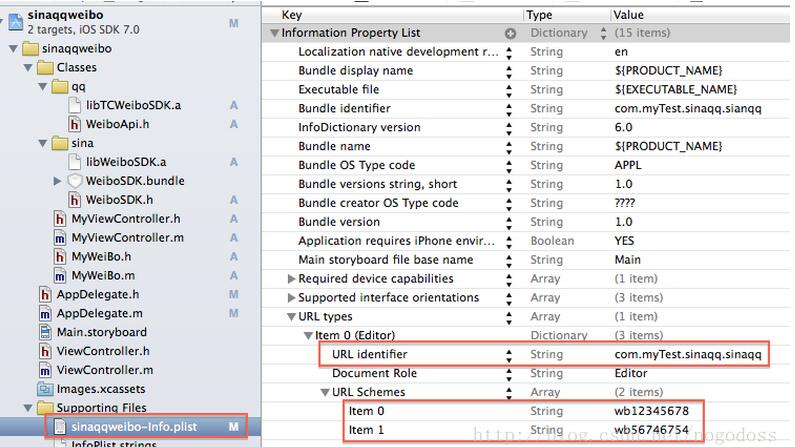
Task: Click the Key column header
Action: coord(292,15)
